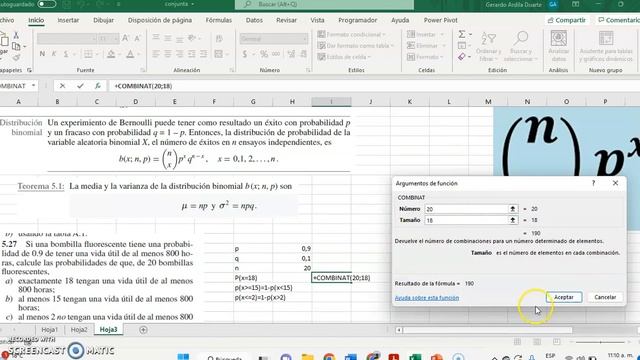This screenshot has width=640, height=360.
Task: Click the Comentarios button
Action: [x=618, y=20]
